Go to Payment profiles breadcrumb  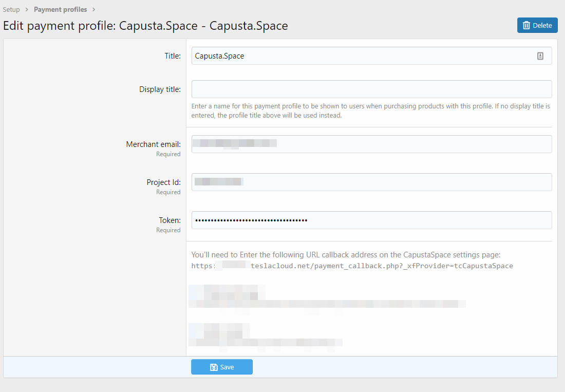coord(60,10)
